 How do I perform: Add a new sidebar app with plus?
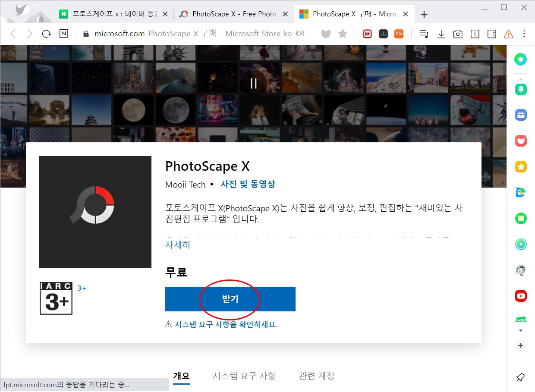click(521, 345)
